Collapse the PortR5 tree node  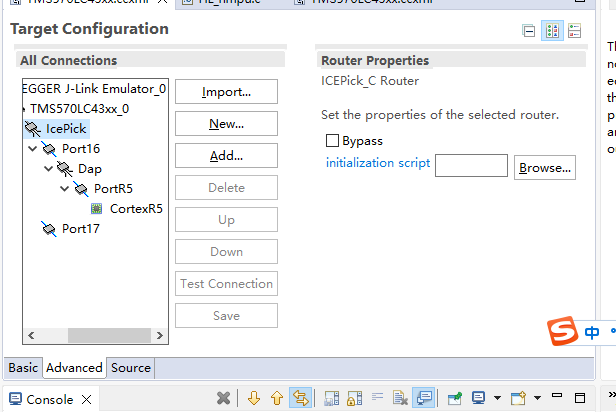tap(65, 189)
